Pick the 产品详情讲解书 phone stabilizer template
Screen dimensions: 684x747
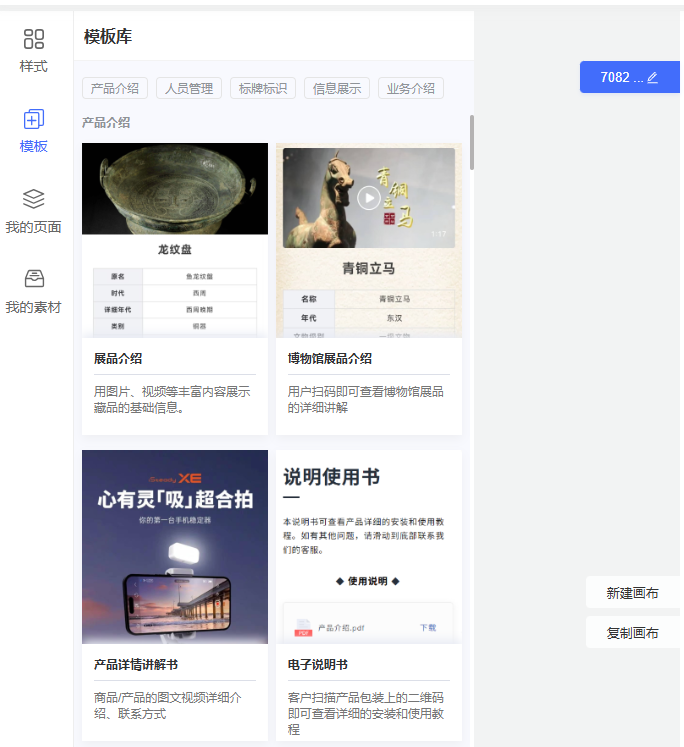(175, 546)
